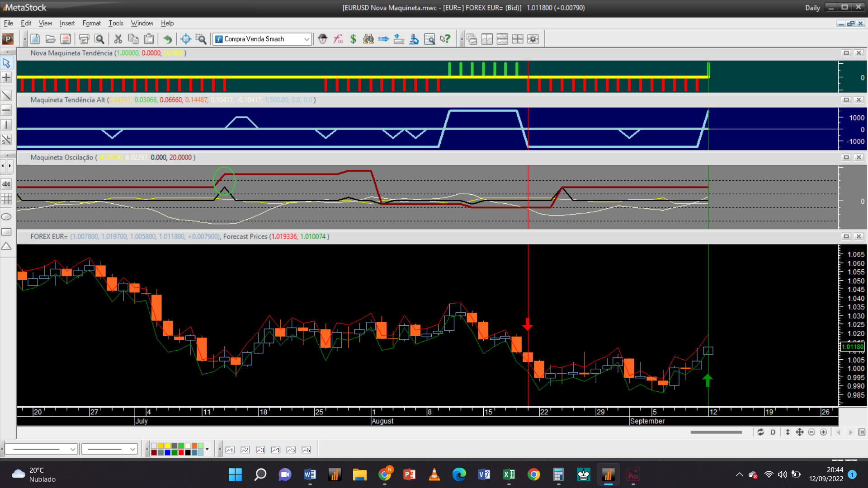Click the chart zoom in plus button
868x488 pixels.
[823, 432]
